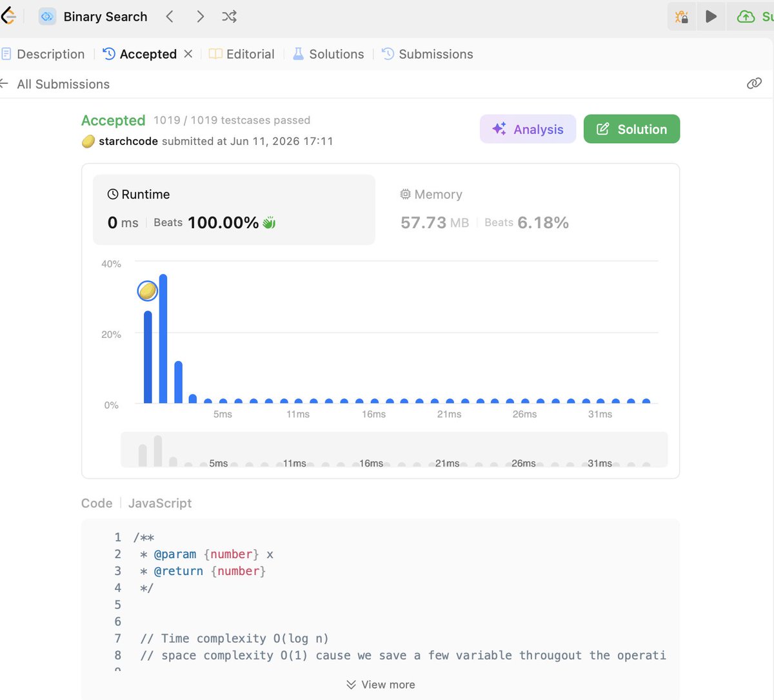Click the Memory chip icon
The height and width of the screenshot is (700, 774).
[x=405, y=194]
